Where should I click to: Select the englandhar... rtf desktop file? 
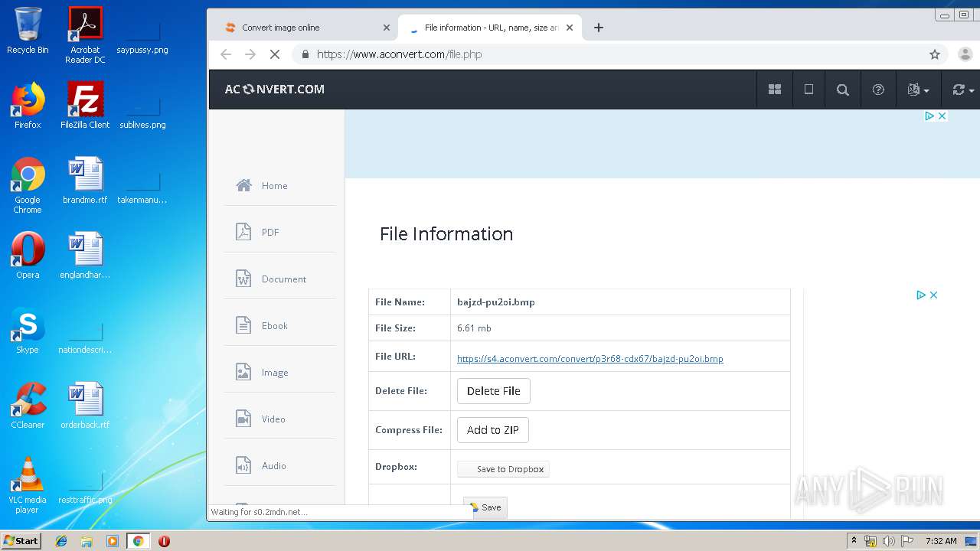85,256
